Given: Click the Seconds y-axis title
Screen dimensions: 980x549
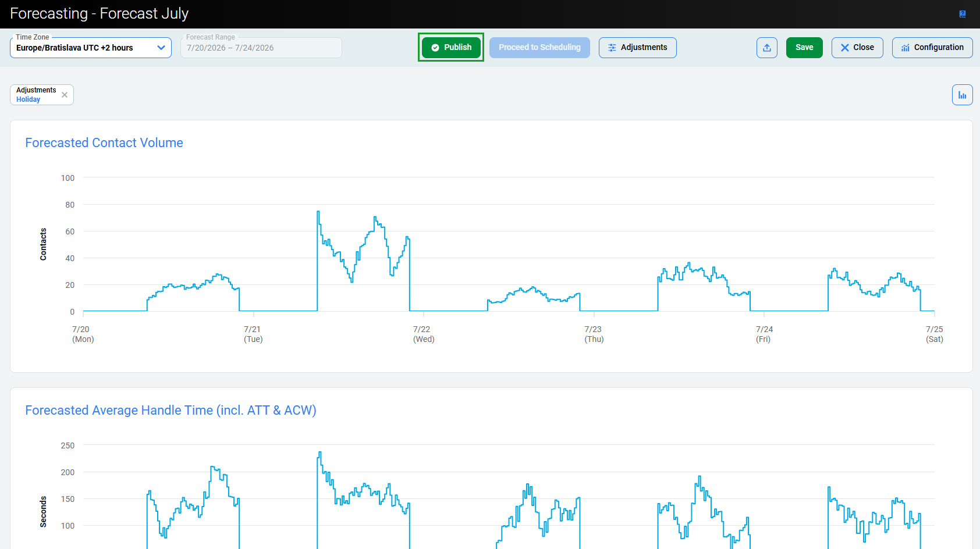Looking at the screenshot, I should click(43, 512).
